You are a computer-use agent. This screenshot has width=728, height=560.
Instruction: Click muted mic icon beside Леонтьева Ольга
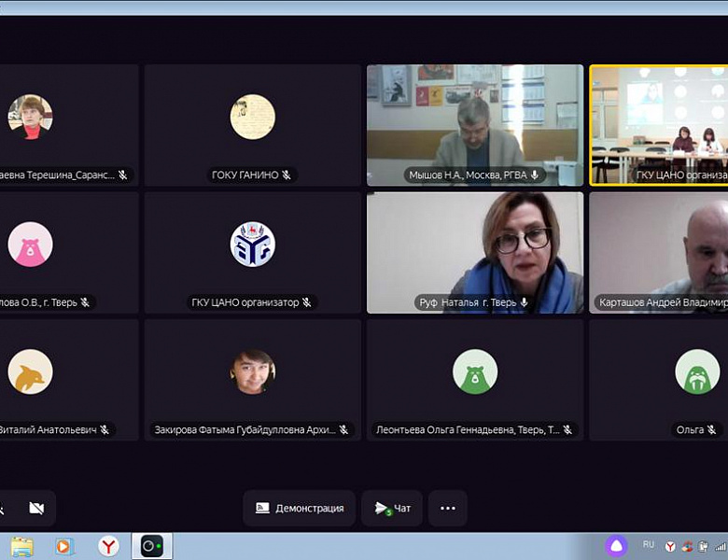(567, 430)
